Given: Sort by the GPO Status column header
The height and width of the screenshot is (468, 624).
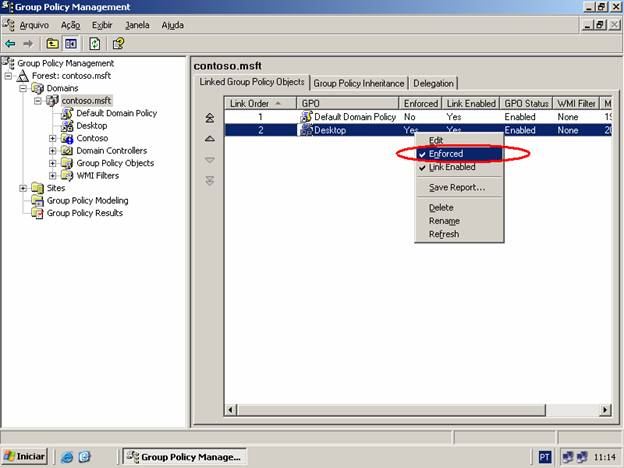Looking at the screenshot, I should [x=526, y=103].
